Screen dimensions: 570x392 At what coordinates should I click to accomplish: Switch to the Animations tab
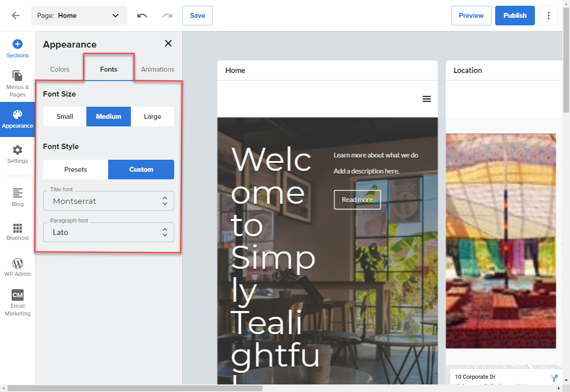tap(158, 69)
